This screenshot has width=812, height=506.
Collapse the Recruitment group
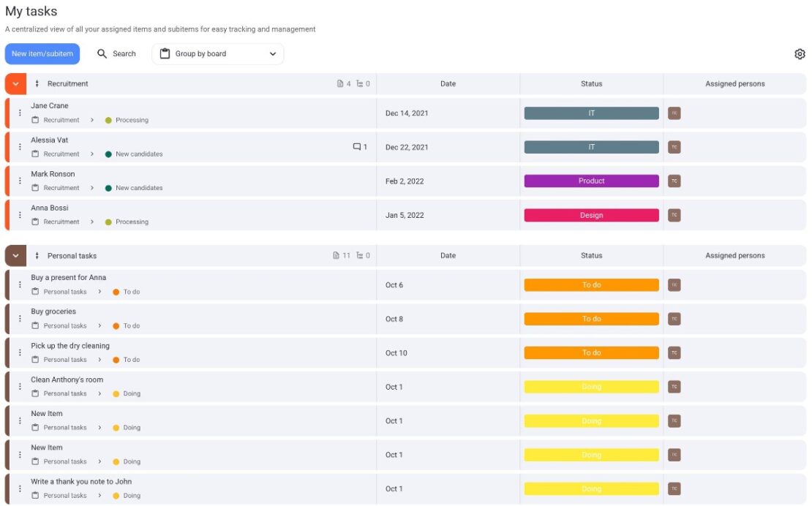point(15,83)
